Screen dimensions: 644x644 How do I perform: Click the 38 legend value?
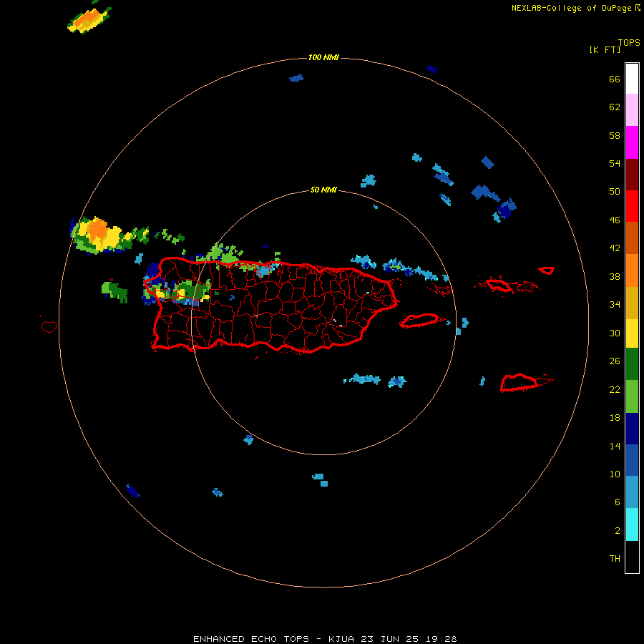coord(615,276)
